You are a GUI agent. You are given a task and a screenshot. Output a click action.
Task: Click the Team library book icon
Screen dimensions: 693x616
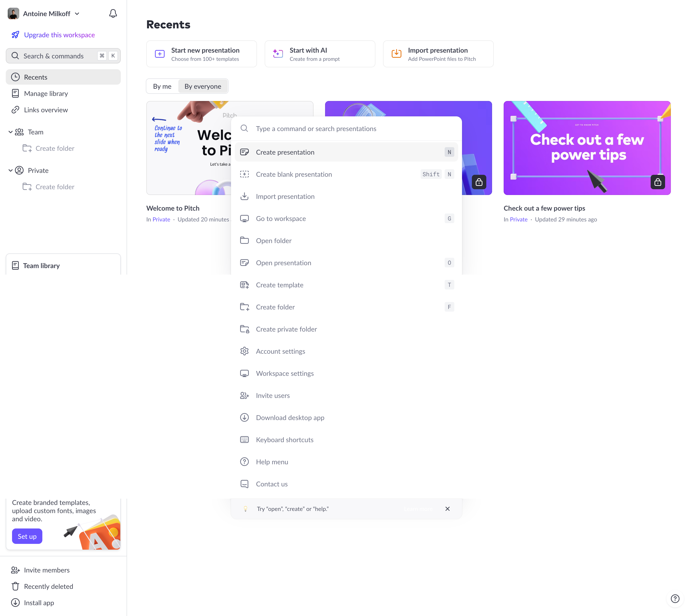[15, 266]
